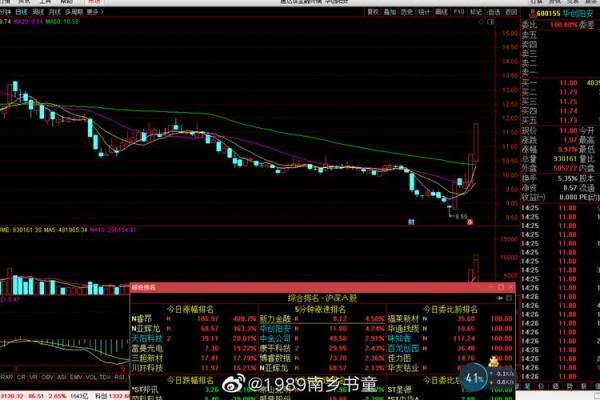The width and height of the screenshot is (600, 400).
Task: Click the 今日涨幅排名 section header
Action: pyautogui.click(x=190, y=309)
